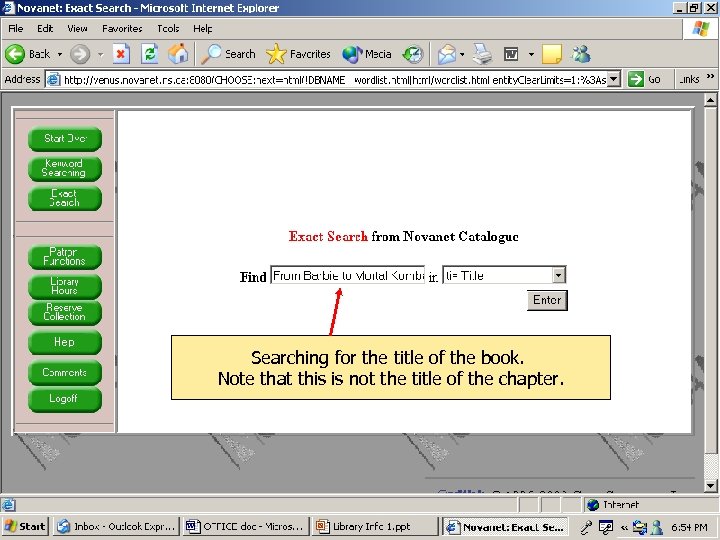The image size is (720, 540).
Task: Click the Forward arrow icon
Action: point(79,54)
